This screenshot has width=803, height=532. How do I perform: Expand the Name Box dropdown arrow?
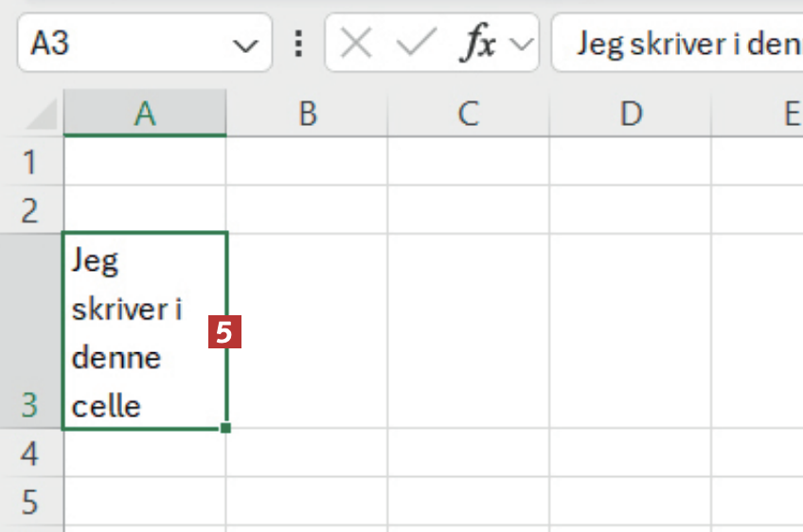click(245, 44)
